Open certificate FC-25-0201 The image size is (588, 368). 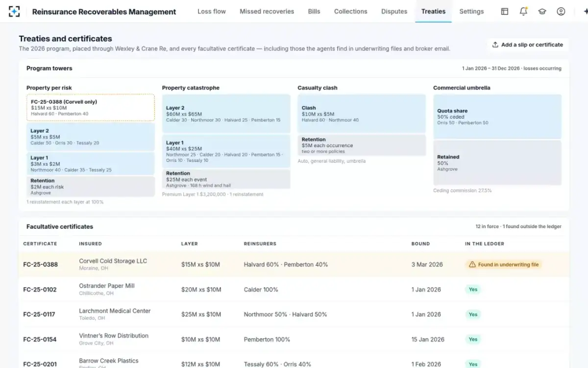click(x=40, y=364)
